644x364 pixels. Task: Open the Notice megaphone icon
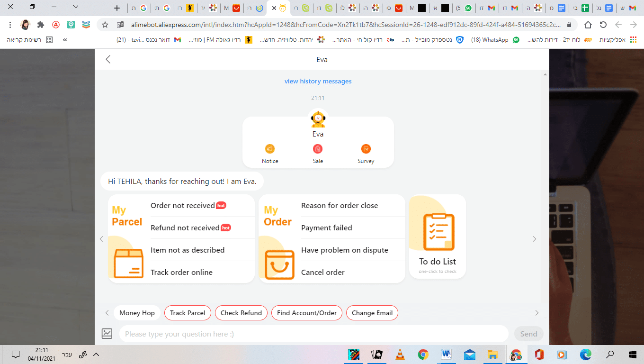click(270, 149)
